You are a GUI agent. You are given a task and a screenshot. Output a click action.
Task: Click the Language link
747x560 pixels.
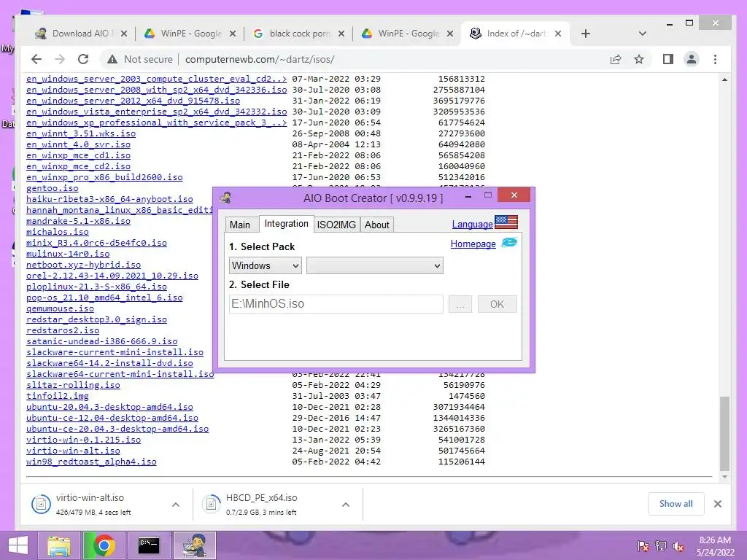pyautogui.click(x=472, y=225)
